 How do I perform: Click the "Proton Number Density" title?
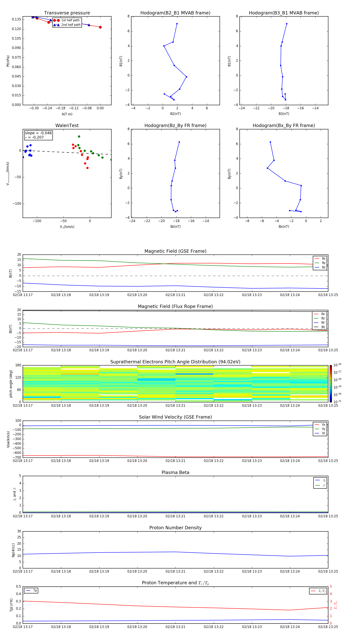point(175,528)
